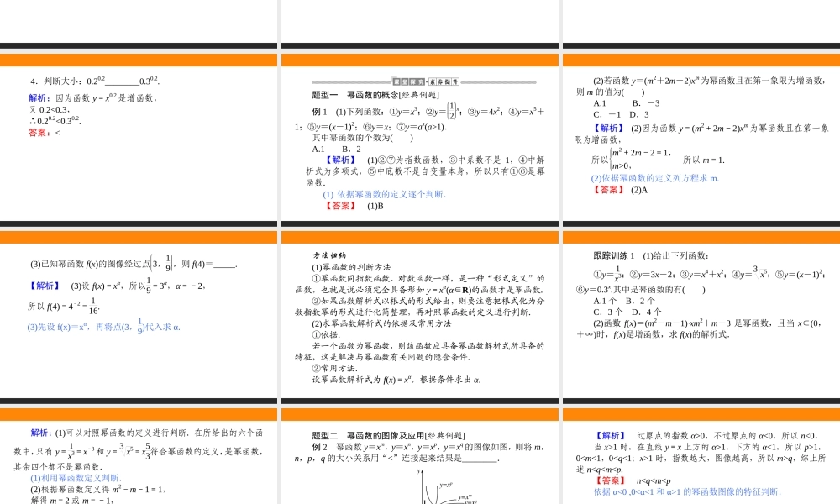Click the line 解析: 因为函数 y=x^0.2 是增函数

pos(92,98)
